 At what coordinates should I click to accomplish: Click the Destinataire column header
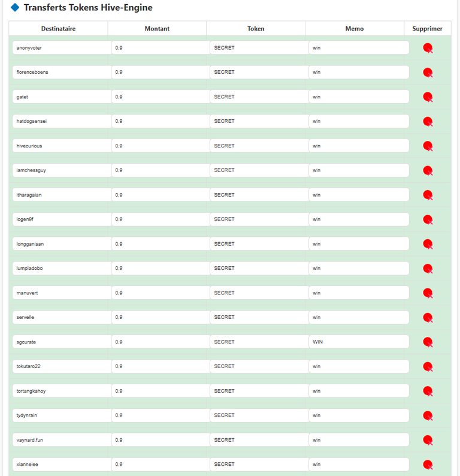[58, 29]
